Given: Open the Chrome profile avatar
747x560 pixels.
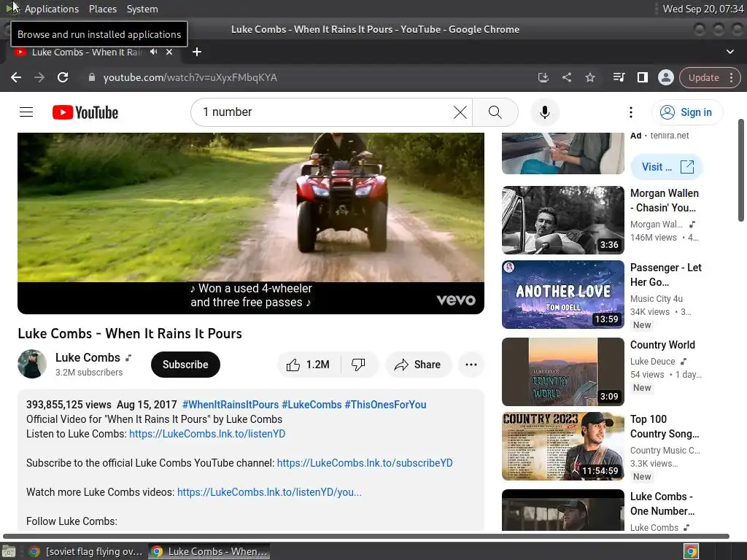Looking at the screenshot, I should [x=665, y=77].
